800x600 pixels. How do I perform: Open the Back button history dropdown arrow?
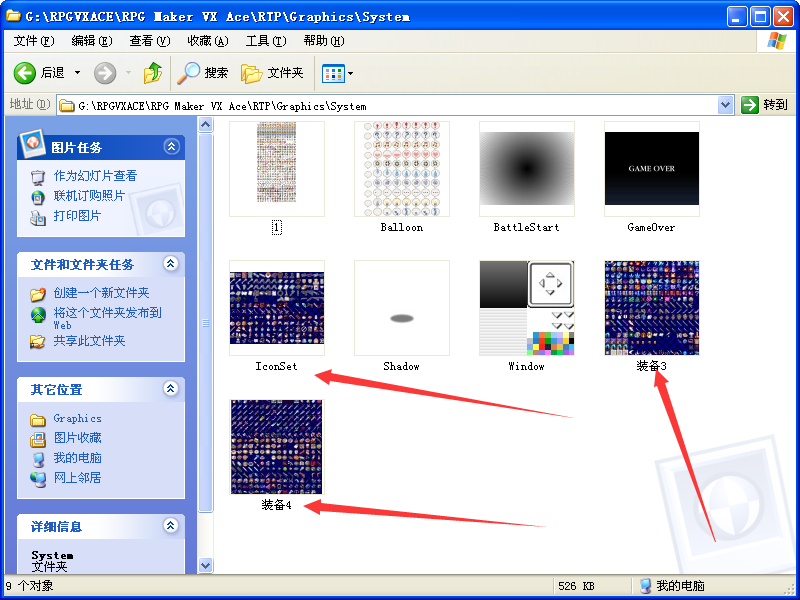pos(78,73)
